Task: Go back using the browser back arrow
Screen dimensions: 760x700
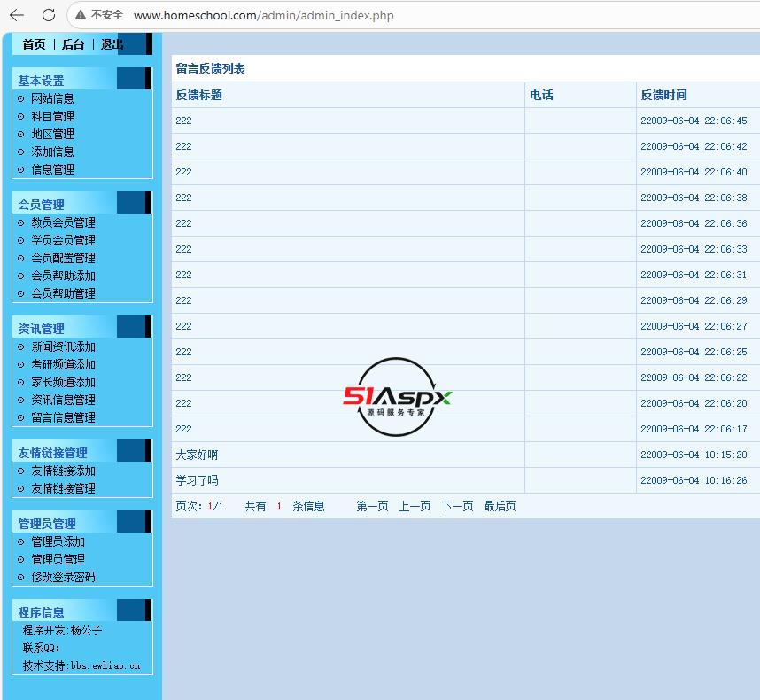Action: pyautogui.click(x=17, y=15)
